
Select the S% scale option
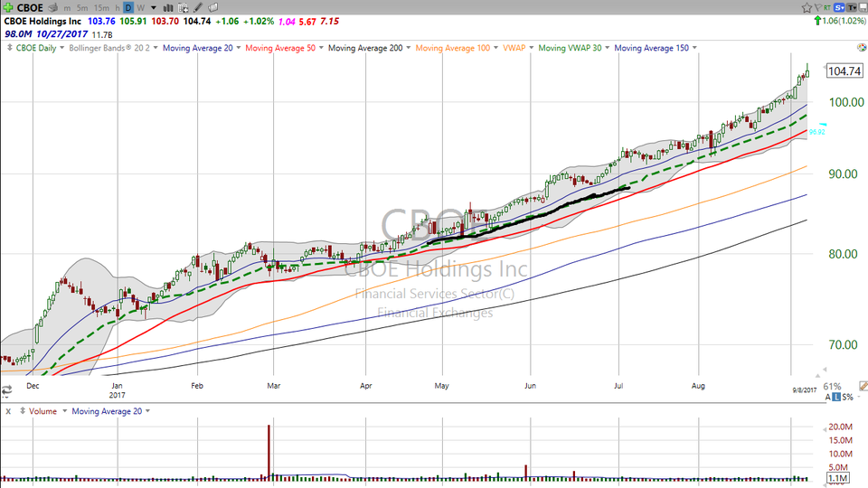pos(847,397)
